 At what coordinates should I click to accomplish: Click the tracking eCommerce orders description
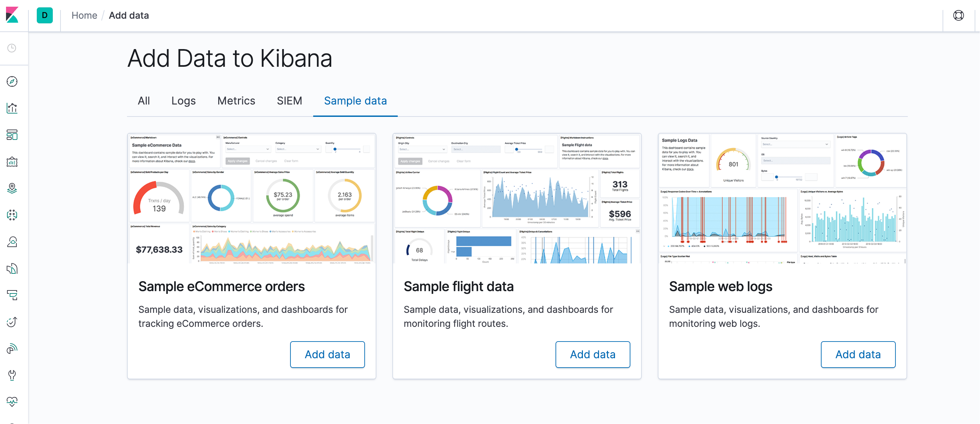(x=243, y=316)
